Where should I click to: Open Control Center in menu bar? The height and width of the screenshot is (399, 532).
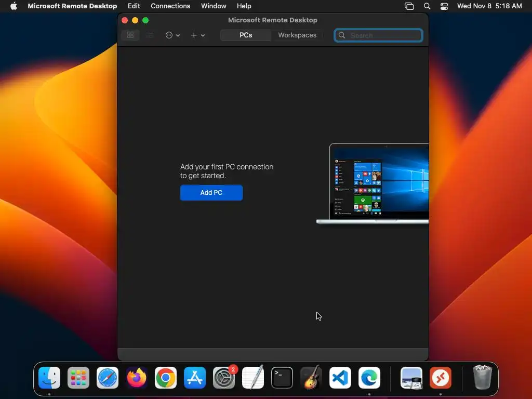point(444,6)
